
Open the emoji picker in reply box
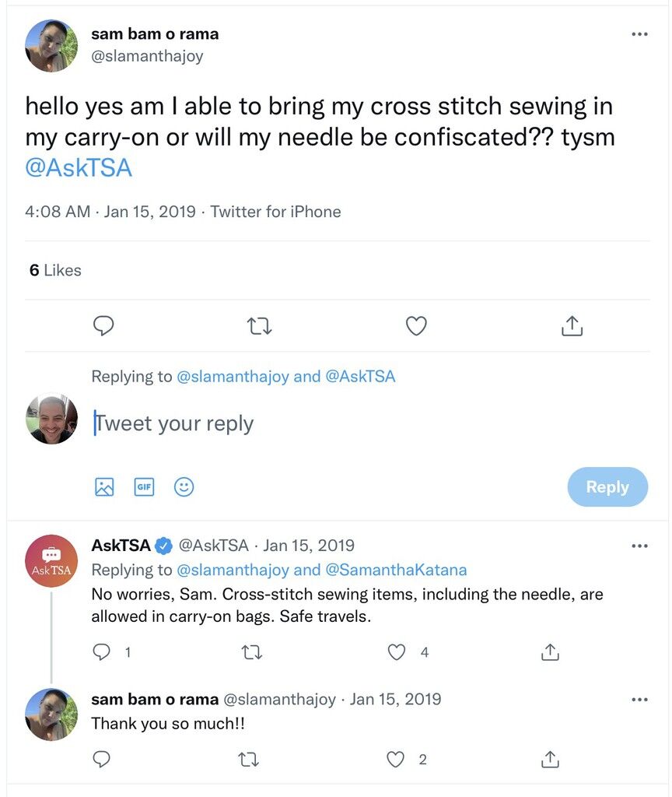coord(184,487)
